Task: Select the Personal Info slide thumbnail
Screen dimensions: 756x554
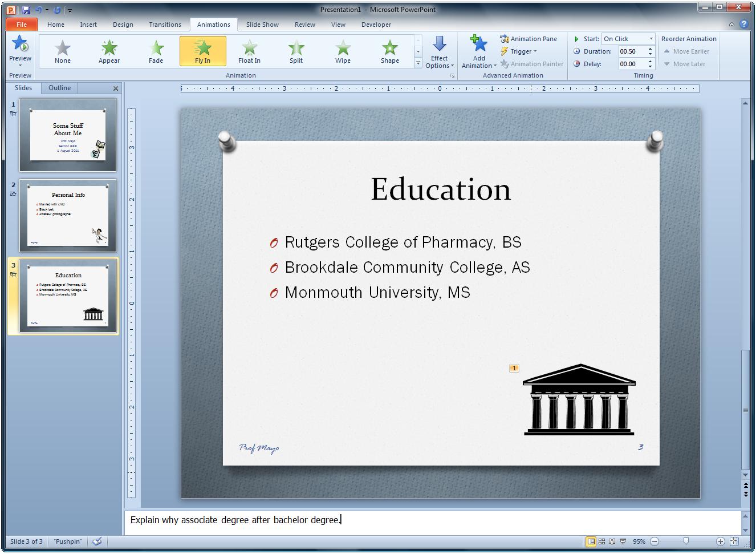Action: (x=68, y=216)
